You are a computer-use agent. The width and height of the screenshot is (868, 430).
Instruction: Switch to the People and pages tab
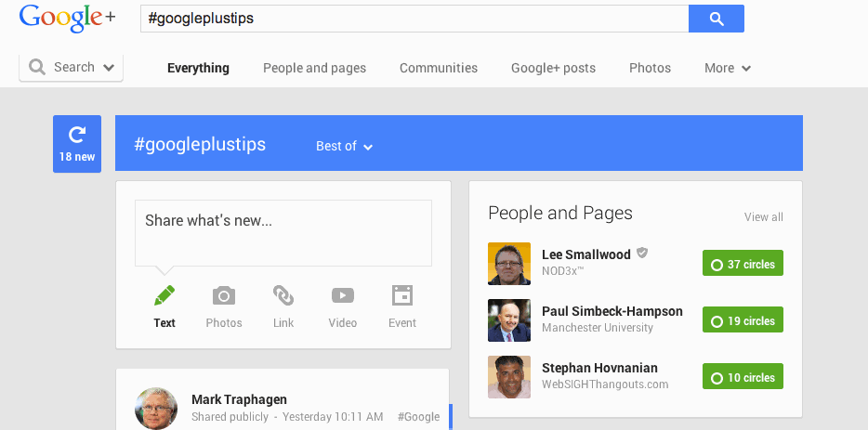click(314, 68)
